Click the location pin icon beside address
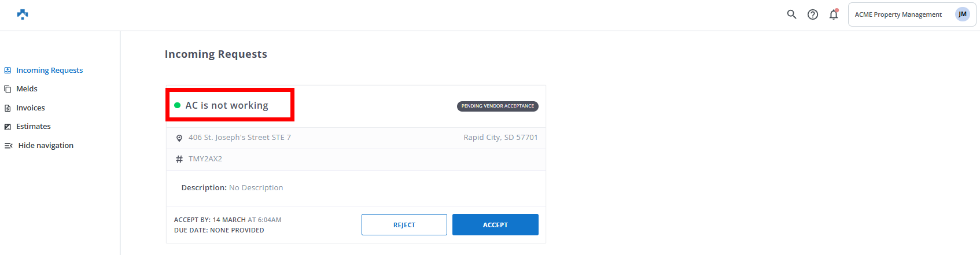 179,138
